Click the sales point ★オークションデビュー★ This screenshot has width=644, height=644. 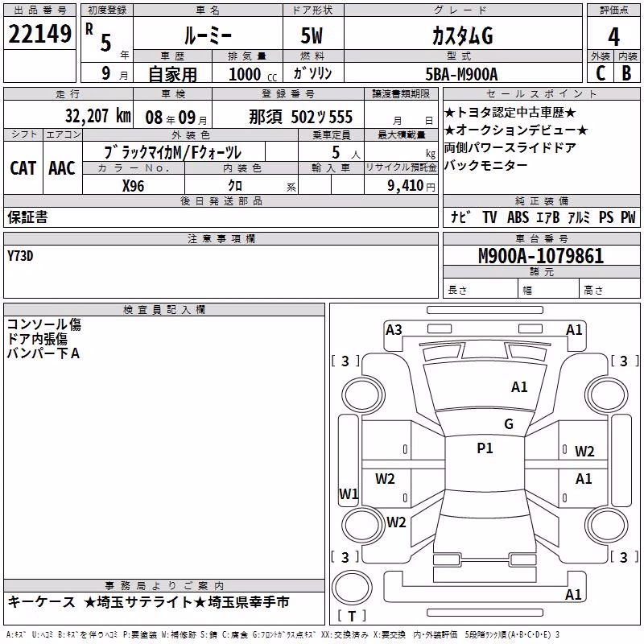(516, 130)
